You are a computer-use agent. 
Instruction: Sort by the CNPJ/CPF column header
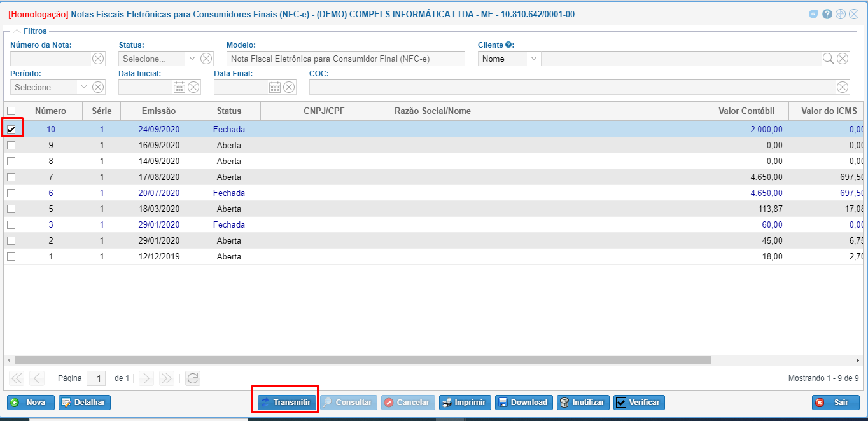click(x=325, y=111)
